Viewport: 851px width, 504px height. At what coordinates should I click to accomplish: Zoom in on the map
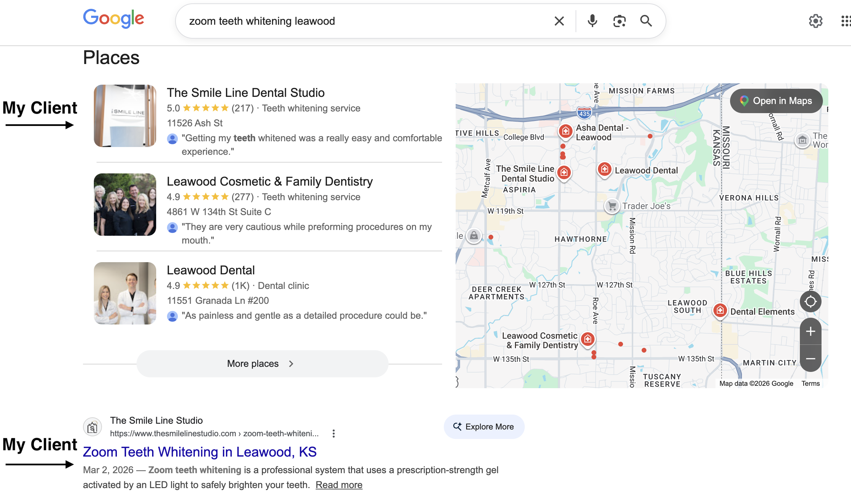[x=811, y=331]
